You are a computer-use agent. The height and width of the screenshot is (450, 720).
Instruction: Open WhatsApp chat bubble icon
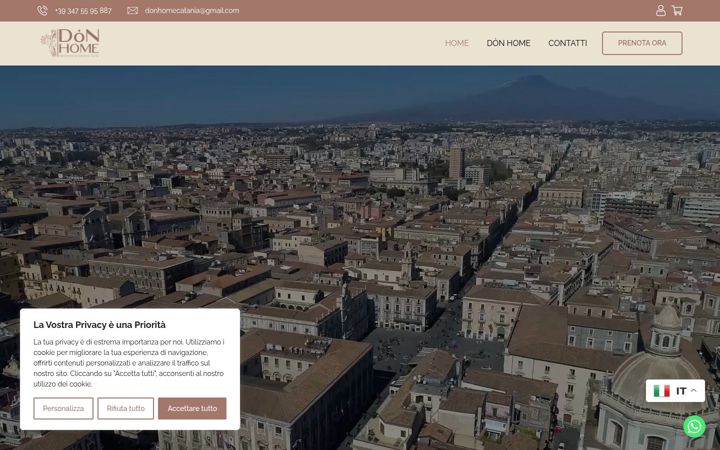694,427
